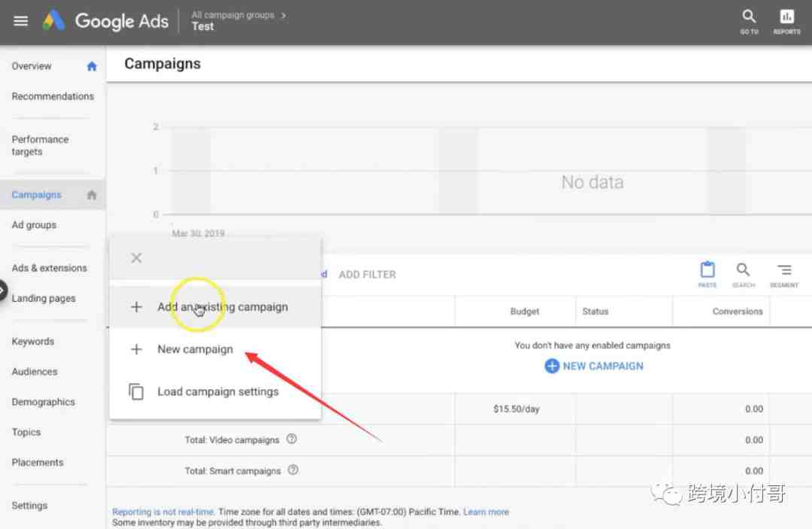Select Load campaign settings option
Viewport: 812px width, 529px height.
coord(216,392)
